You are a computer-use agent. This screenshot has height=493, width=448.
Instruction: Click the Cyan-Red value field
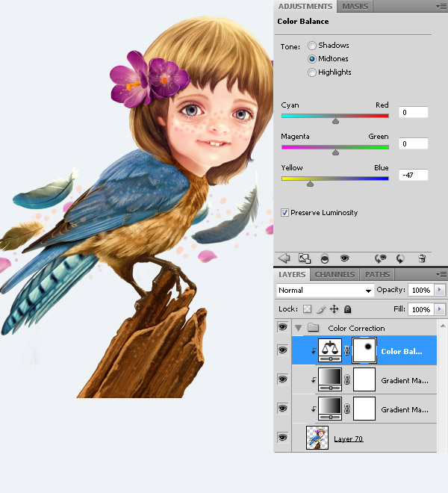414,112
